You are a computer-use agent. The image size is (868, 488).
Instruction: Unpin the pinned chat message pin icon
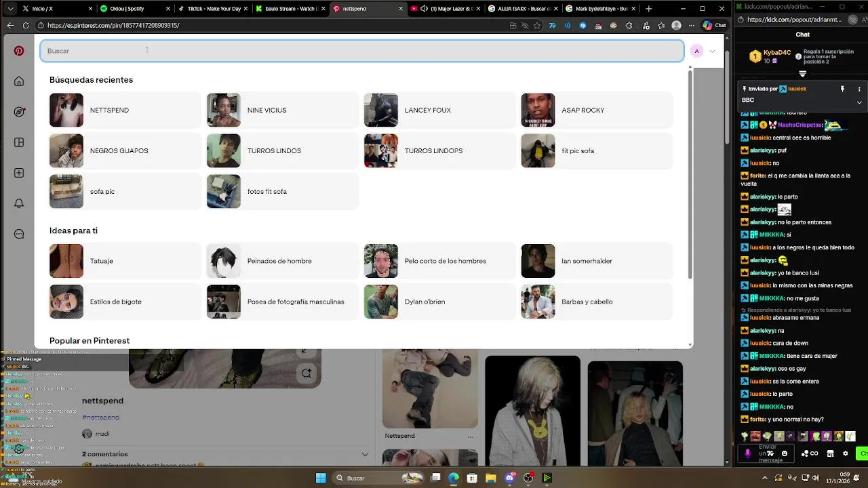click(843, 89)
